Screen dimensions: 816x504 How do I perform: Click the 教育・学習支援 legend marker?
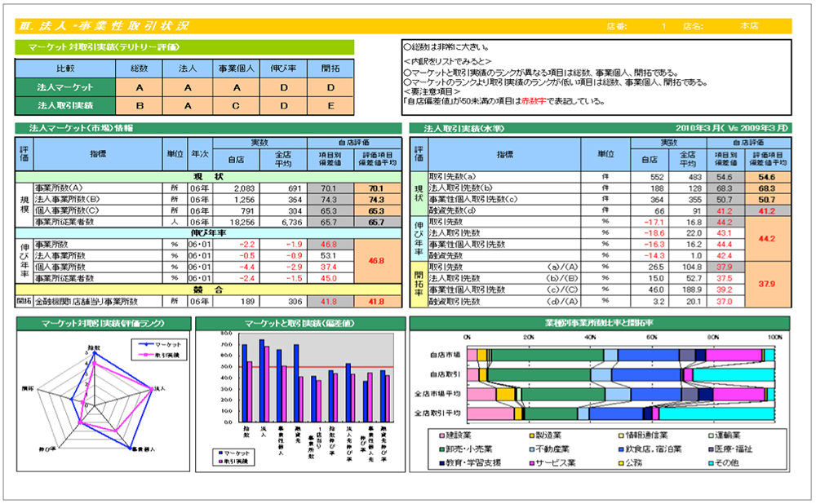point(441,462)
